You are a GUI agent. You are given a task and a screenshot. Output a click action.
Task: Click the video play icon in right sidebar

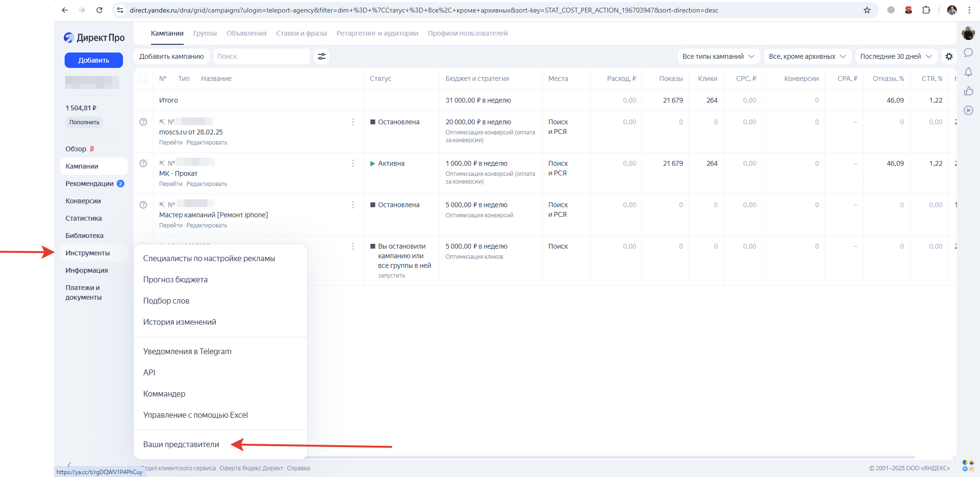[968, 110]
